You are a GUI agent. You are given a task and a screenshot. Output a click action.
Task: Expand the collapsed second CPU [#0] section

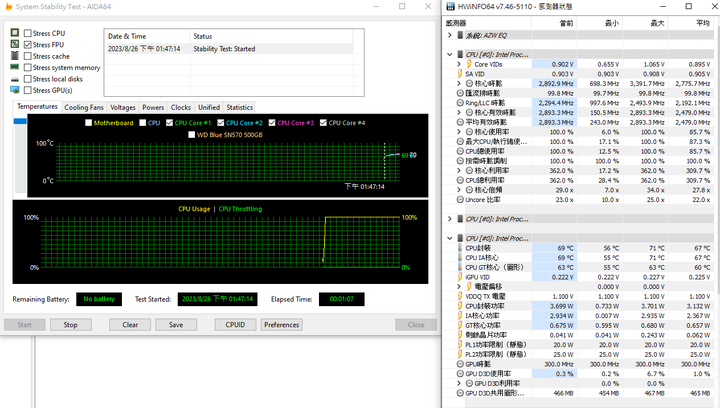pyautogui.click(x=450, y=218)
